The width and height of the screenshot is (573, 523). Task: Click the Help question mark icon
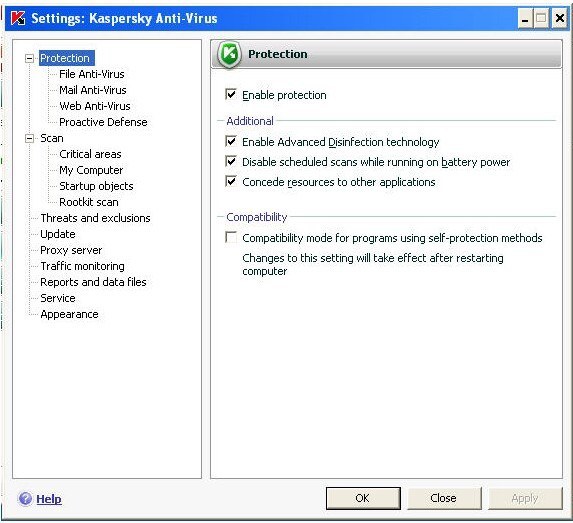coord(25,499)
